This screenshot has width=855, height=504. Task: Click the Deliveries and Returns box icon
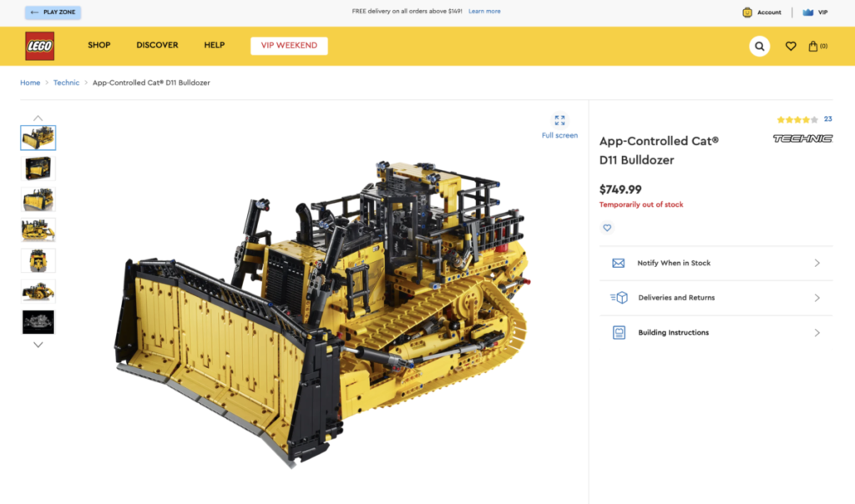619,298
